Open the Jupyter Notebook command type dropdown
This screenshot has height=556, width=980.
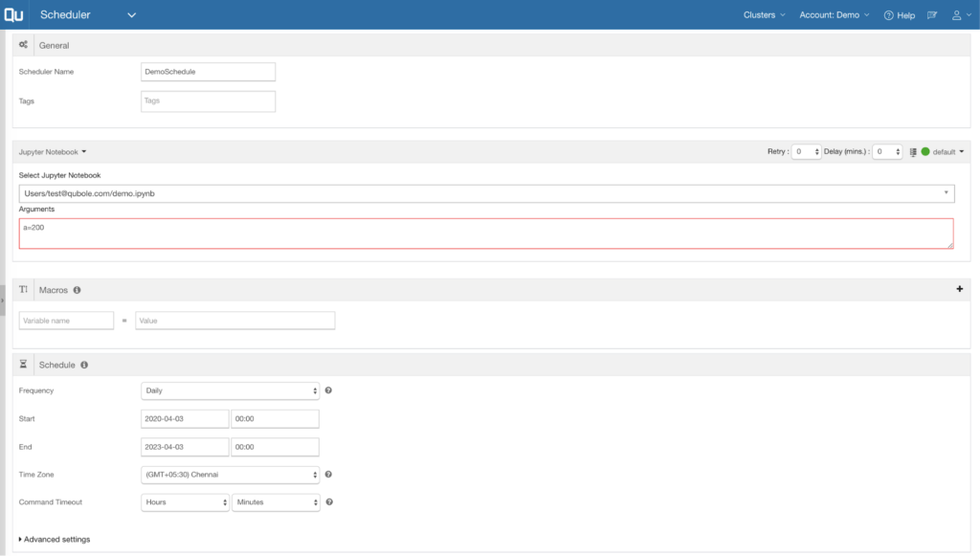click(x=51, y=151)
